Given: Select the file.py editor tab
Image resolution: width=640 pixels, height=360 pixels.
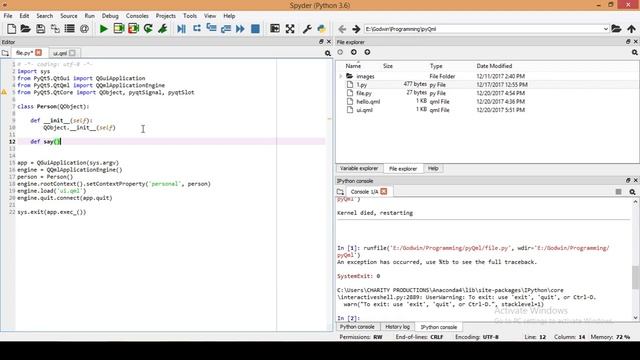Looking at the screenshot, I should click(24, 53).
